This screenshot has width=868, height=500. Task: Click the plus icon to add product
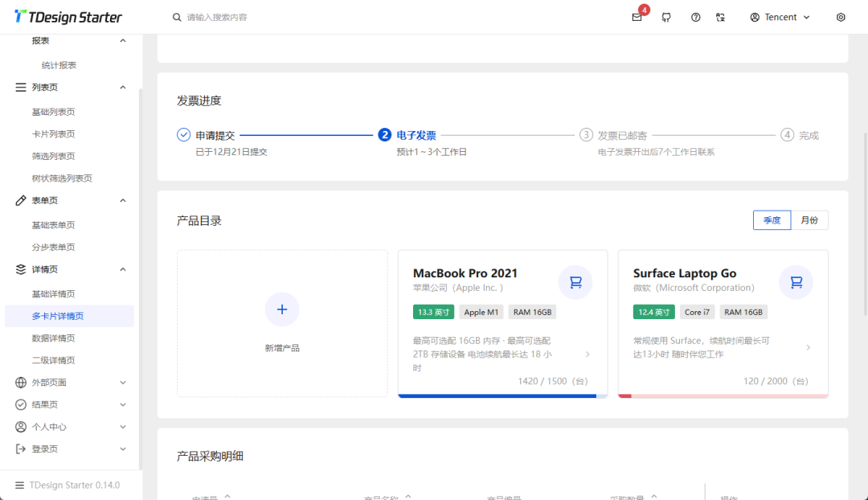click(282, 309)
